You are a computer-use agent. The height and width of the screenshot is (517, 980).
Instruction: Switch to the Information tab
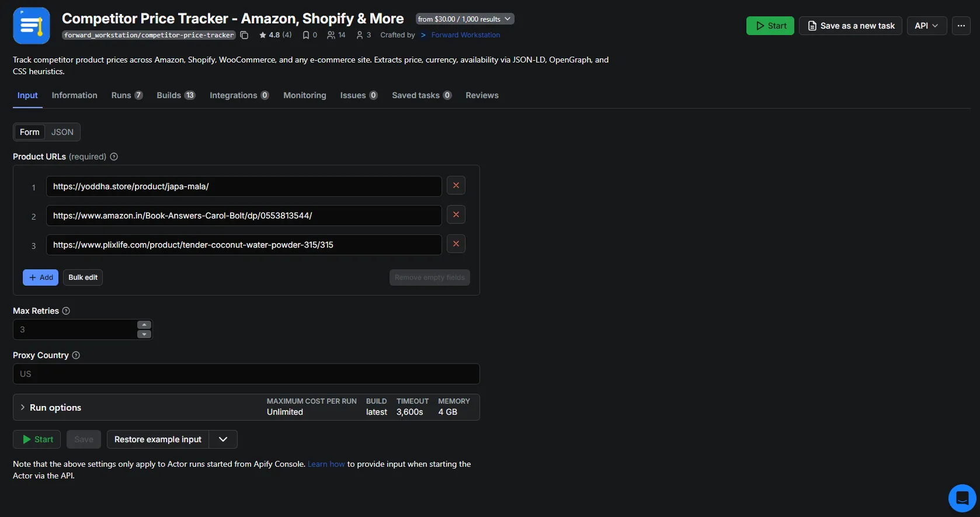(75, 95)
